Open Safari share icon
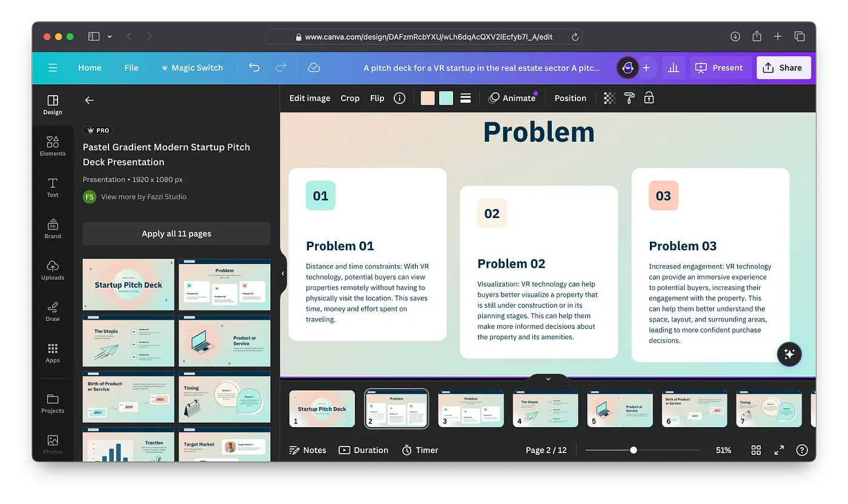Viewport: 848px width, 504px height. [x=757, y=36]
